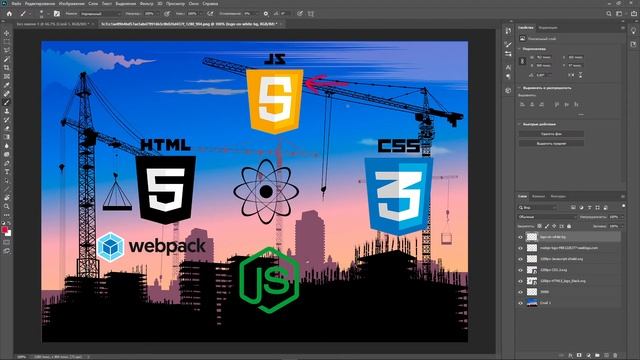Select the Crop tool
Screen dimensions: 640x360
pos(7,68)
